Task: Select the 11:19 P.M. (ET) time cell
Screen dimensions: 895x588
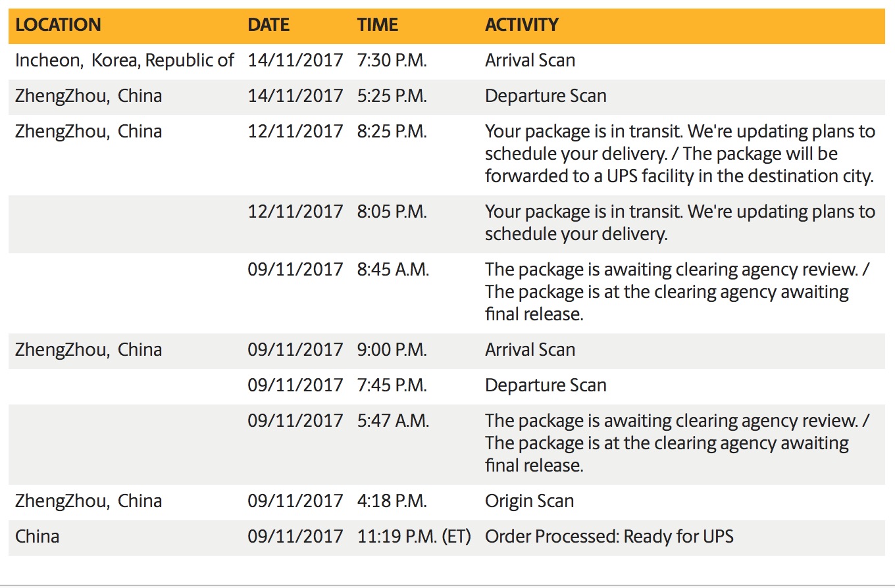Action: (414, 537)
